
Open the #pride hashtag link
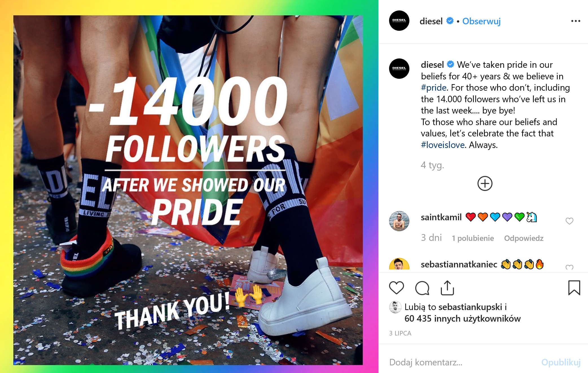click(x=433, y=88)
